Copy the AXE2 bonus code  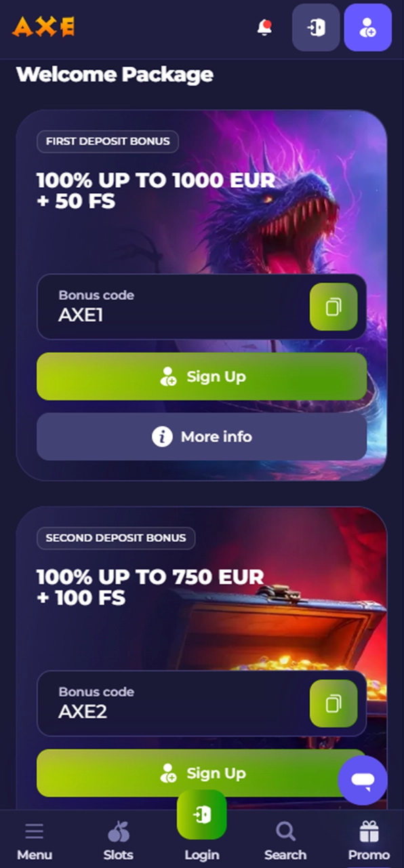click(334, 704)
